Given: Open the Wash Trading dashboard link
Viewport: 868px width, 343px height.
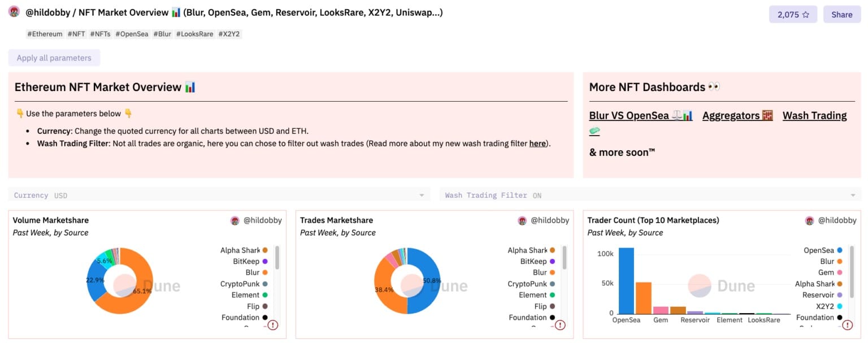Looking at the screenshot, I should pyautogui.click(x=814, y=116).
